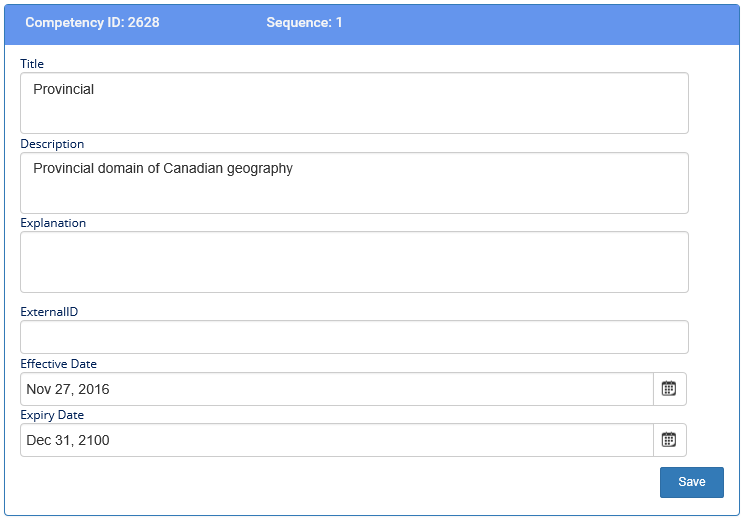Click the Description field label
745x521 pixels.
52,144
